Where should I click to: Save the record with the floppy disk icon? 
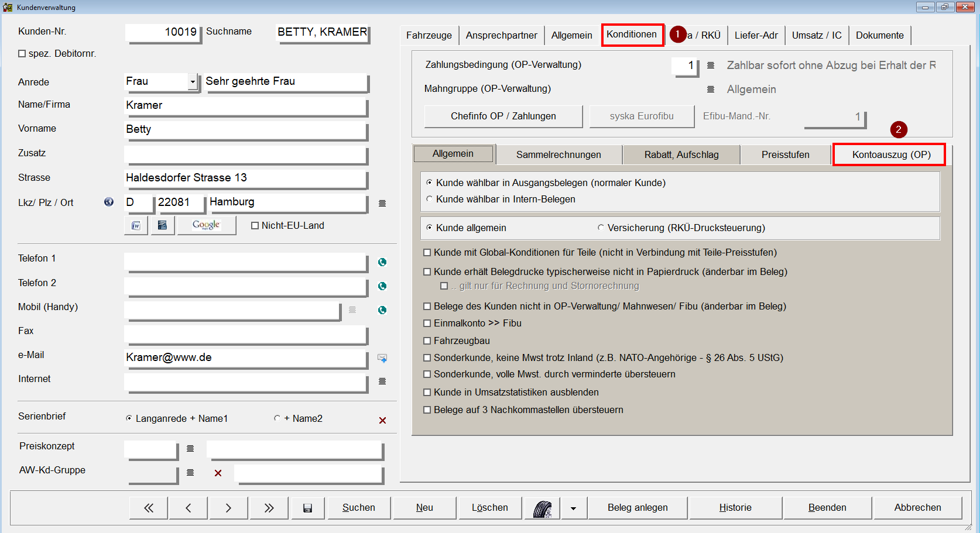pos(307,508)
